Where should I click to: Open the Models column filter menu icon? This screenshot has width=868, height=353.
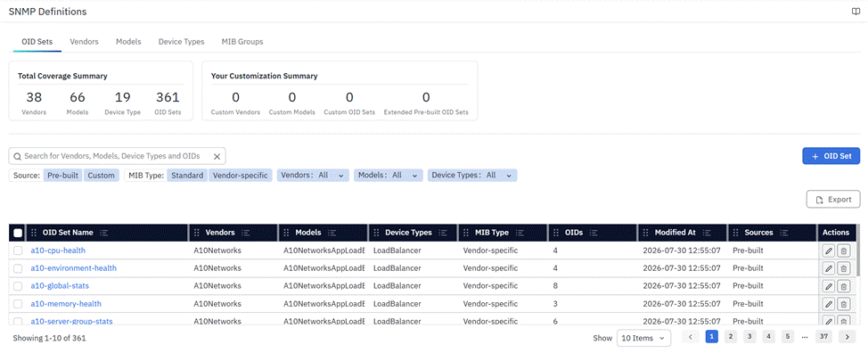332,233
